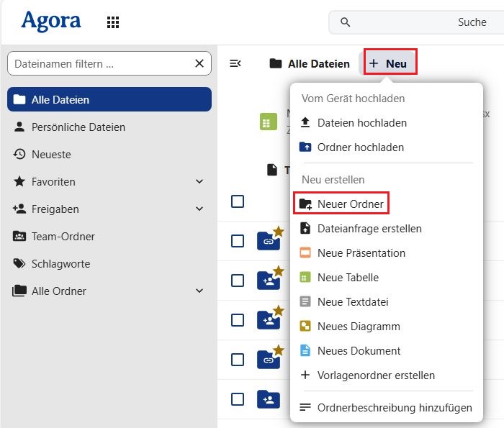504x428 pixels.
Task: Collapse the navigation sidebar toggle icon
Action: point(235,64)
